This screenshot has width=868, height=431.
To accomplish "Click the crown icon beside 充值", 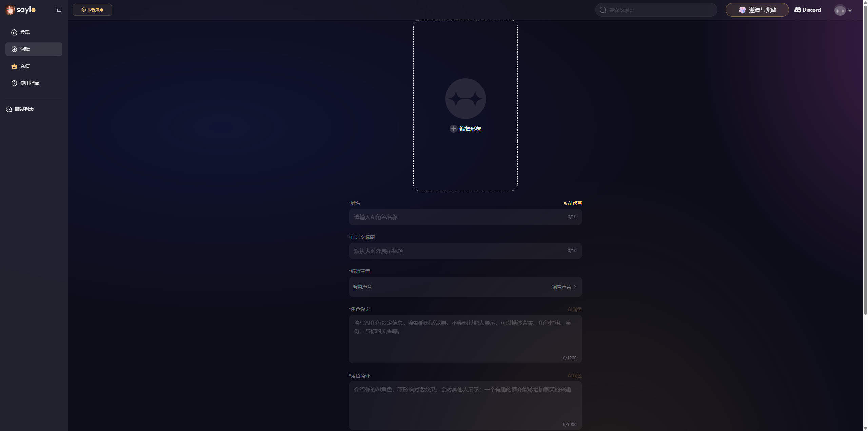I will (x=14, y=66).
